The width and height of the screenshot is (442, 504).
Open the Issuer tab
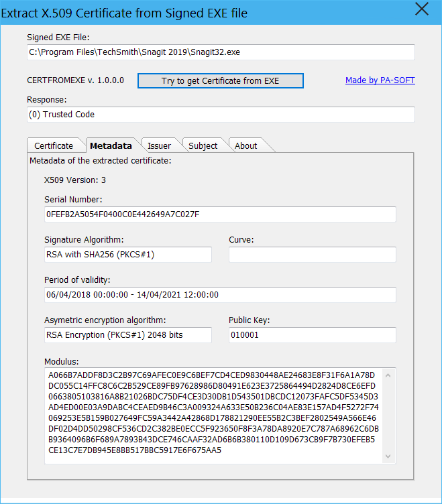[160, 145]
